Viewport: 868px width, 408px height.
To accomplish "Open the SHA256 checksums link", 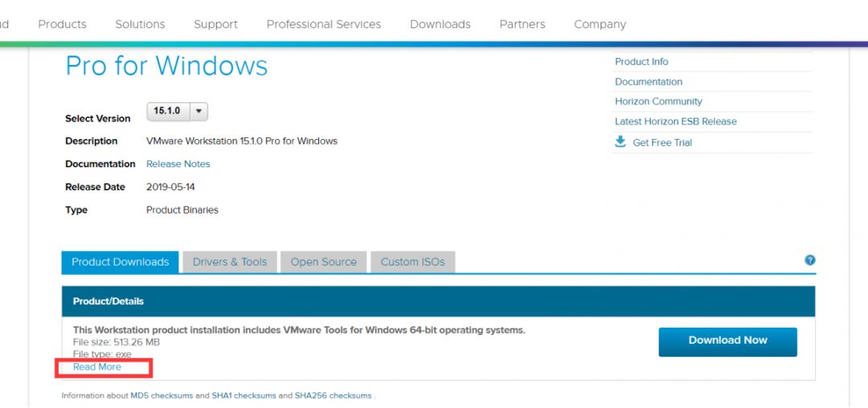I will pyautogui.click(x=333, y=396).
